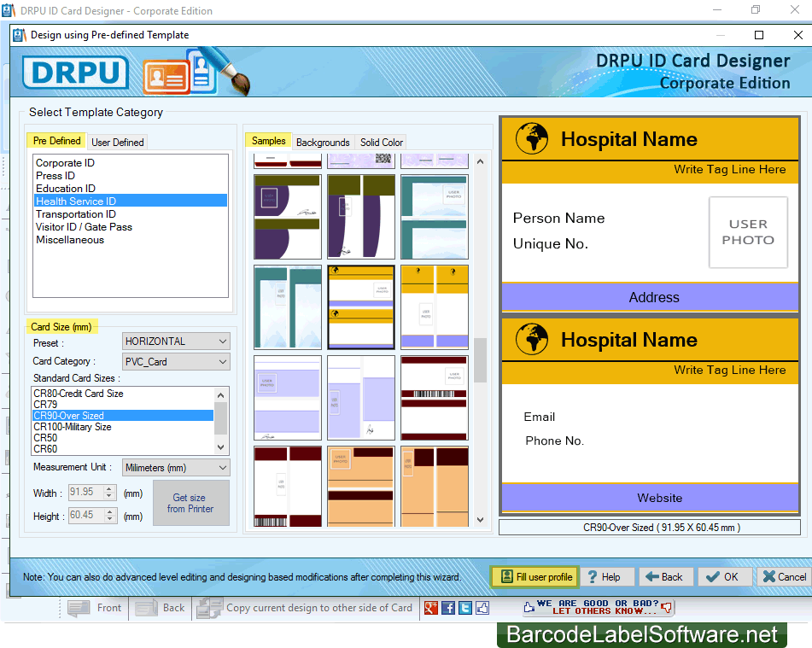Click the thumbs-up like icon
This screenshot has width=812, height=648.
coord(482,608)
